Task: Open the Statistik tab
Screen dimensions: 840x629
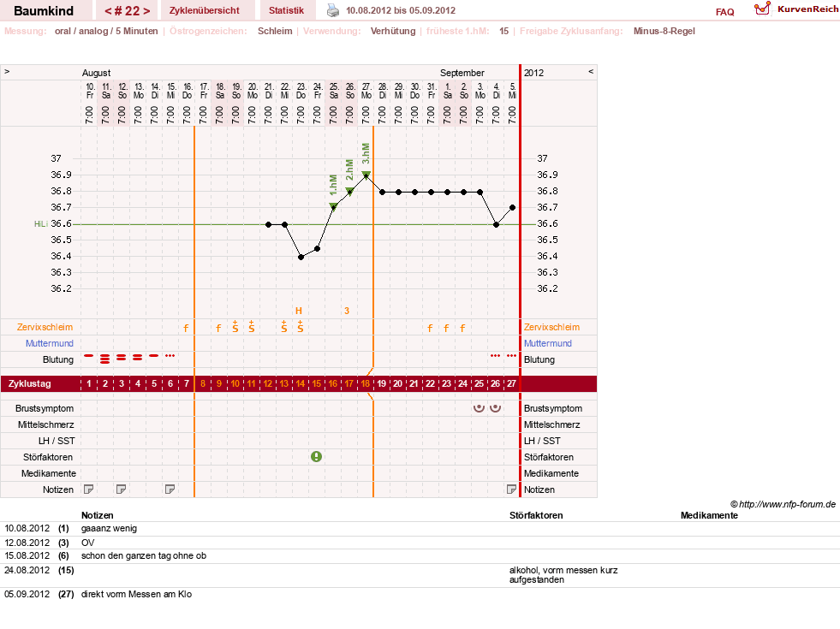Action: (286, 10)
